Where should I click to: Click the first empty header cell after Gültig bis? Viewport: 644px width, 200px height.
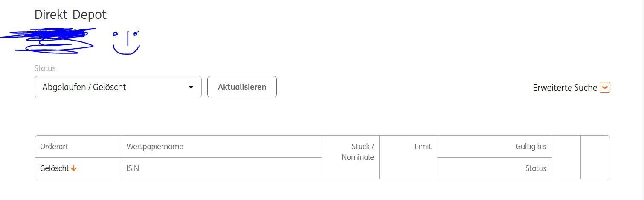[566, 157]
